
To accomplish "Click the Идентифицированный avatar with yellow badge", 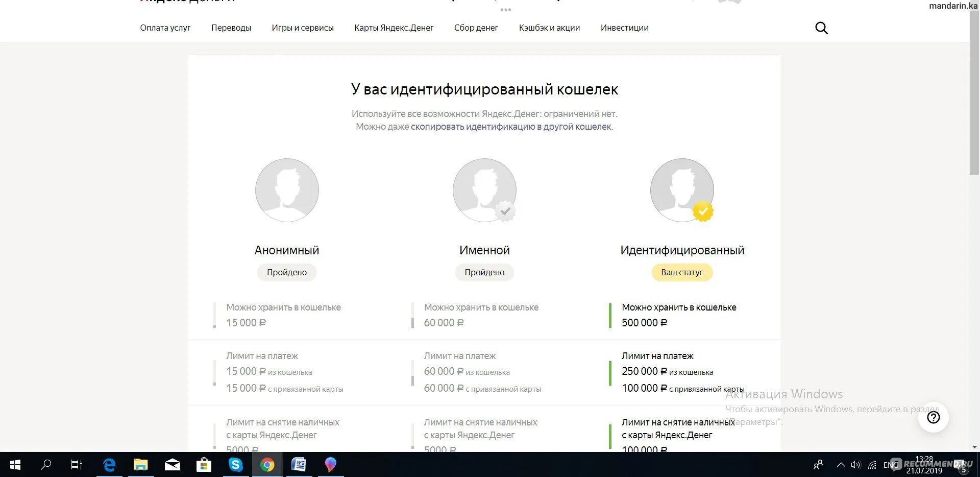I will click(682, 190).
